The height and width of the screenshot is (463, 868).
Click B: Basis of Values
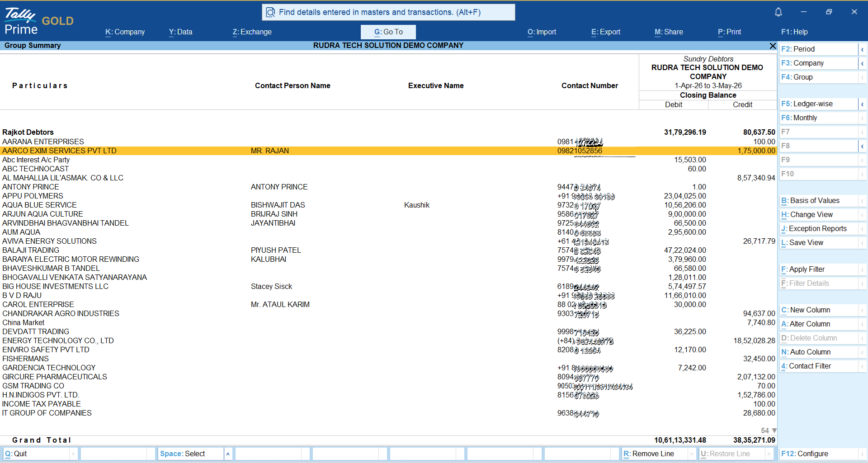tap(818, 201)
